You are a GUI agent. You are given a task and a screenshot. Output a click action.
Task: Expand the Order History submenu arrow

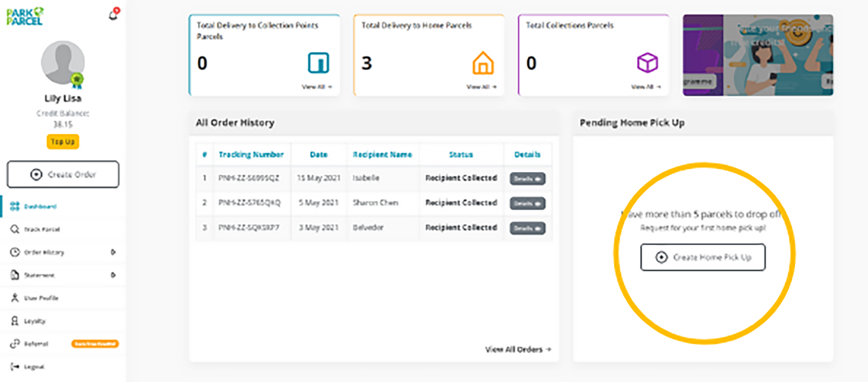click(x=113, y=252)
